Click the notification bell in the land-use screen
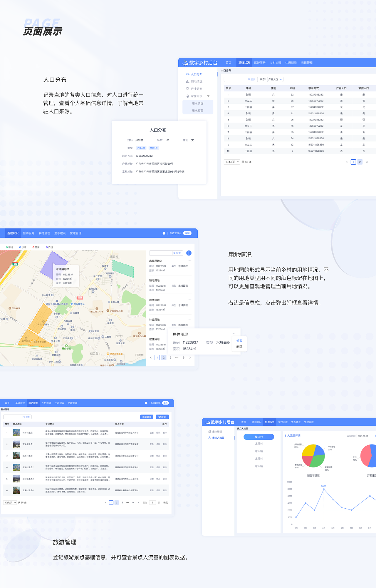376x588 pixels. [164, 233]
